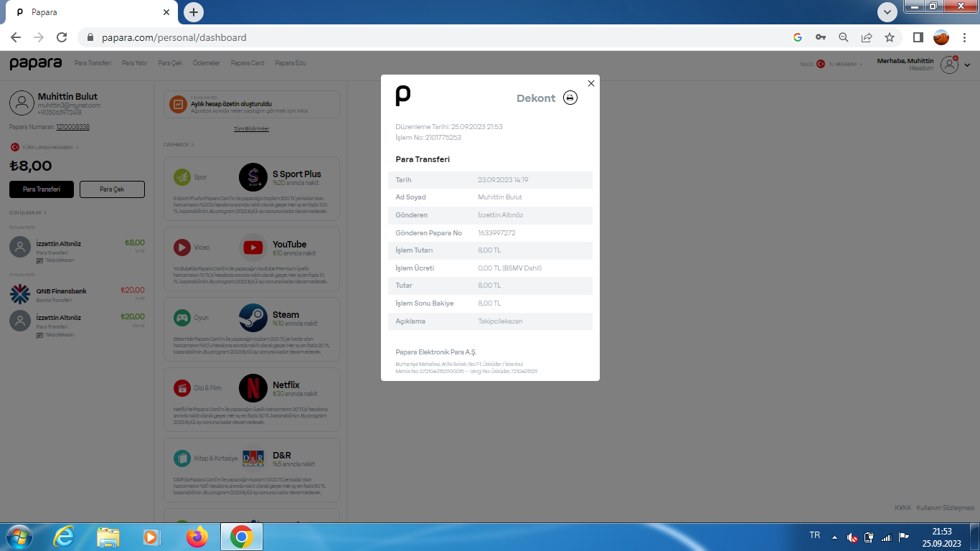Screen dimensions: 980x551
Task: Click the zoom magnifier icon in address bar
Action: click(844, 37)
